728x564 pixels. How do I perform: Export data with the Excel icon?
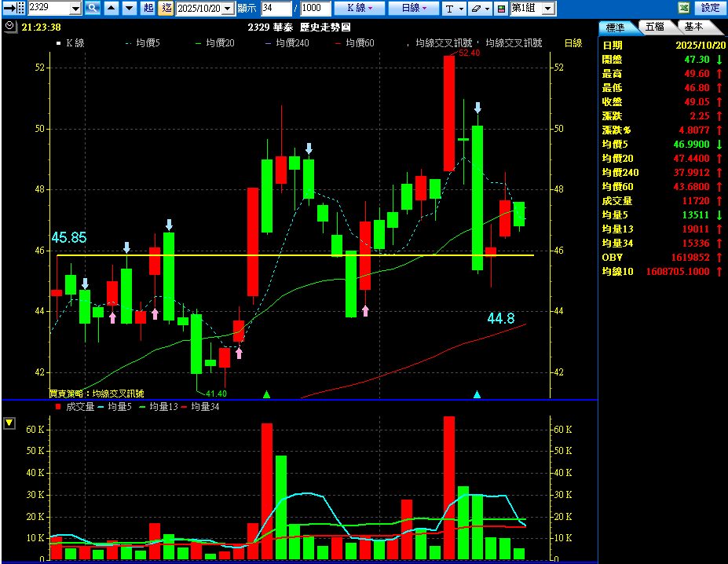tap(683, 8)
